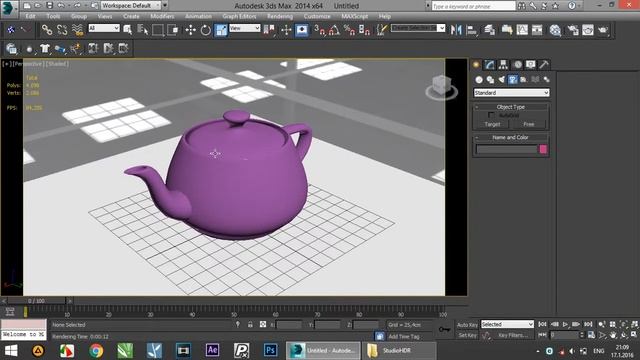The height and width of the screenshot is (360, 640).
Task: Click the Render Production teapot icon
Action: (603, 30)
